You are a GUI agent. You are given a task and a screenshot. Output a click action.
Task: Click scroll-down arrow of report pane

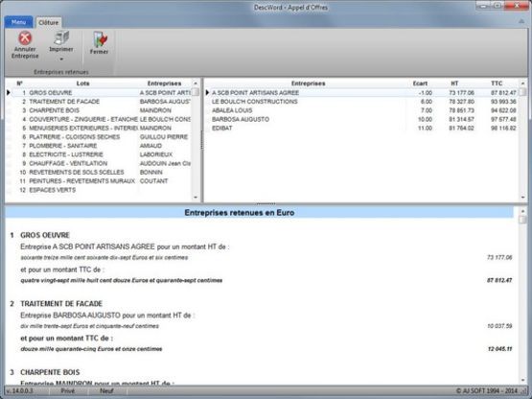(x=522, y=380)
